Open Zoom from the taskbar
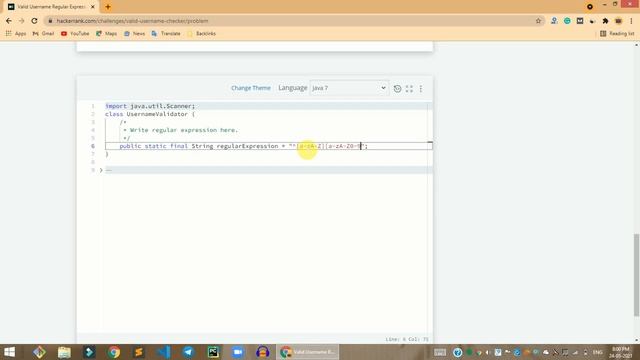 point(238,352)
